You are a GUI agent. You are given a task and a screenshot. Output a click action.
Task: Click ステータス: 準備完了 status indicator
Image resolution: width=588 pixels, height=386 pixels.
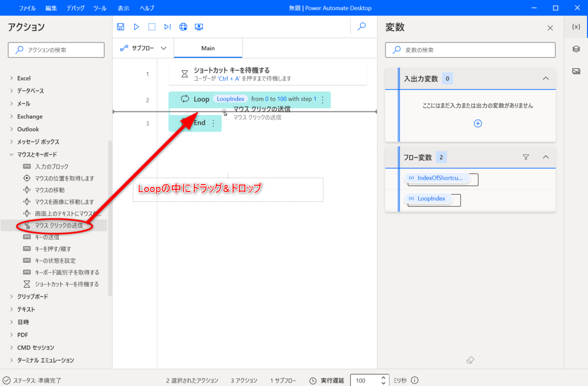click(x=32, y=381)
